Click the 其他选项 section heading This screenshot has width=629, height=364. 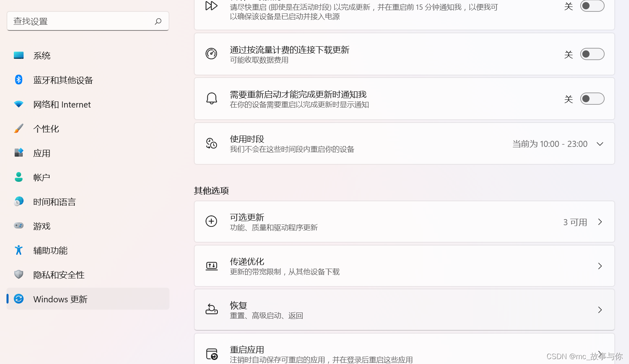(211, 190)
